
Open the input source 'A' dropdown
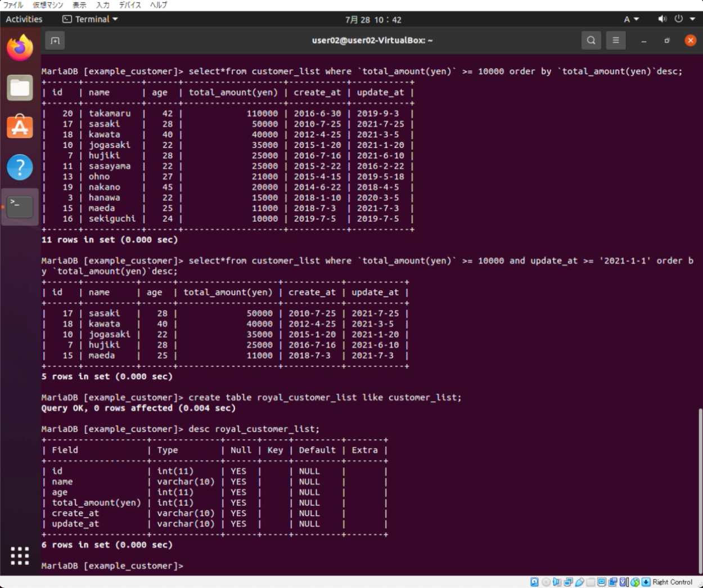[631, 19]
